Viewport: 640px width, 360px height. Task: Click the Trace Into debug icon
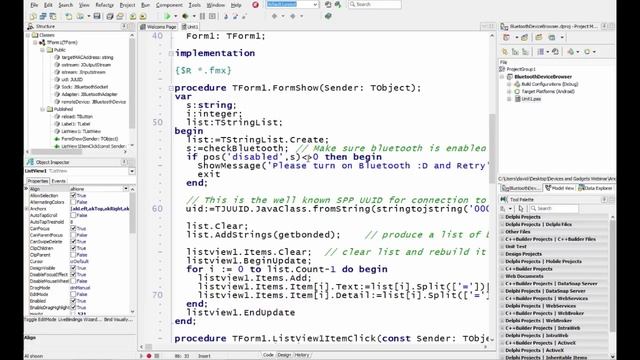(226, 16)
